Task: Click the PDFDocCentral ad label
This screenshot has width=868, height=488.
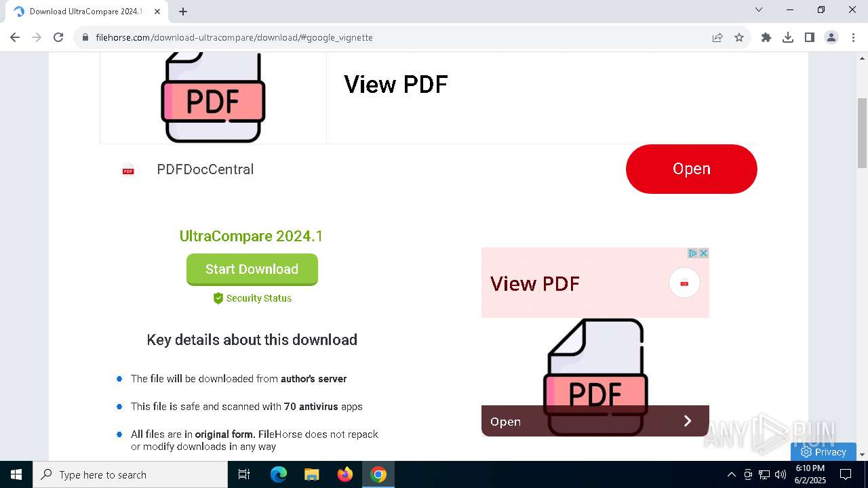Action: tap(205, 169)
